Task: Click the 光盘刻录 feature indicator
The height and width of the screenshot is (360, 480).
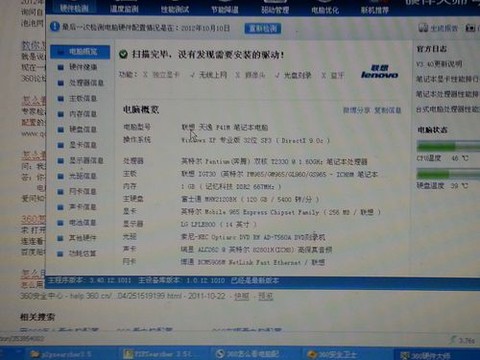Action: coord(293,76)
